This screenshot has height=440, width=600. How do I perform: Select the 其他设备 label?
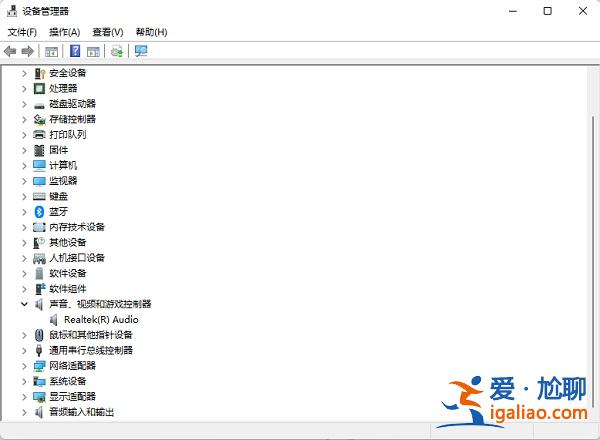(68, 243)
